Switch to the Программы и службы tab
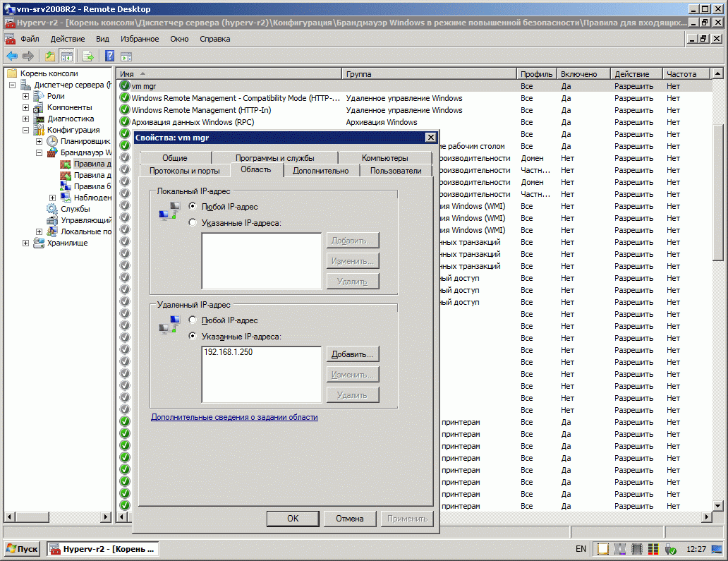Screen dimensions: 728x561 [x=275, y=158]
